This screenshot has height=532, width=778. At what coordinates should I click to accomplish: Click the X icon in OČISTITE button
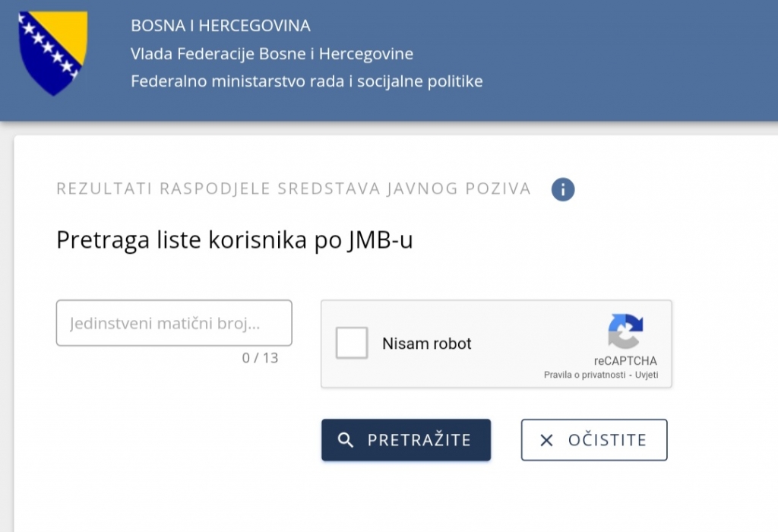point(546,440)
